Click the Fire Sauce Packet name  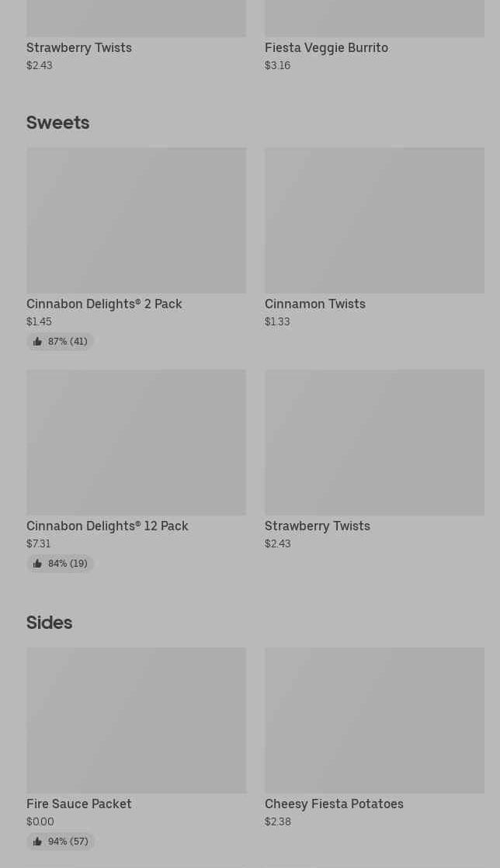pos(79,804)
